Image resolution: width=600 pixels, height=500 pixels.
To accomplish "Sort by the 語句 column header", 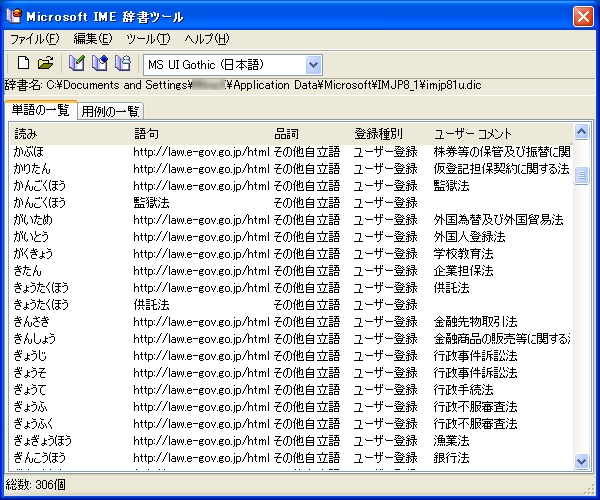I will 146,134.
